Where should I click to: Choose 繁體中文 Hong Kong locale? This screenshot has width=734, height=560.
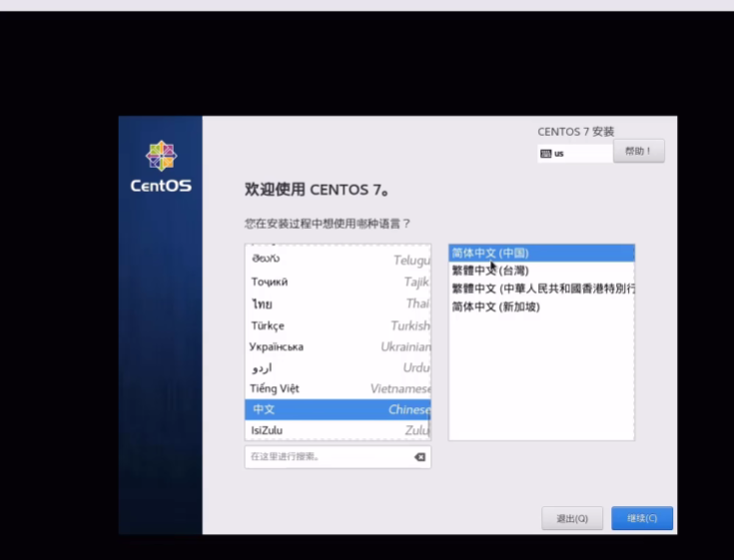[x=541, y=288]
